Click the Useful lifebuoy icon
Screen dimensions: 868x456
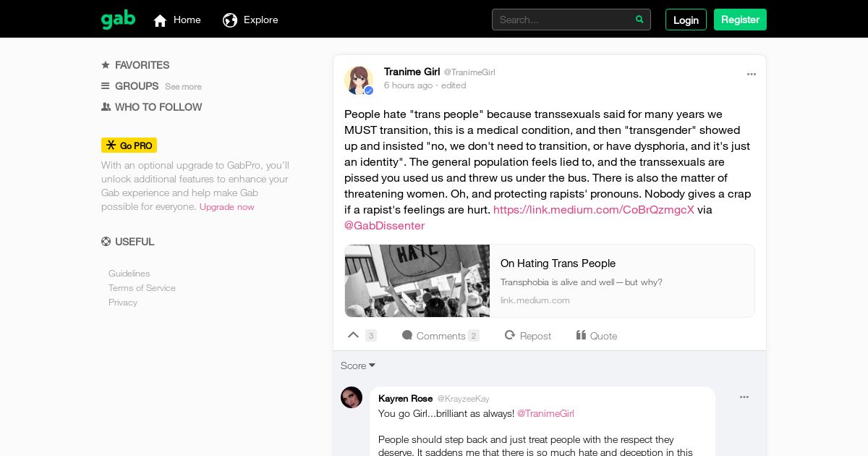pos(106,242)
